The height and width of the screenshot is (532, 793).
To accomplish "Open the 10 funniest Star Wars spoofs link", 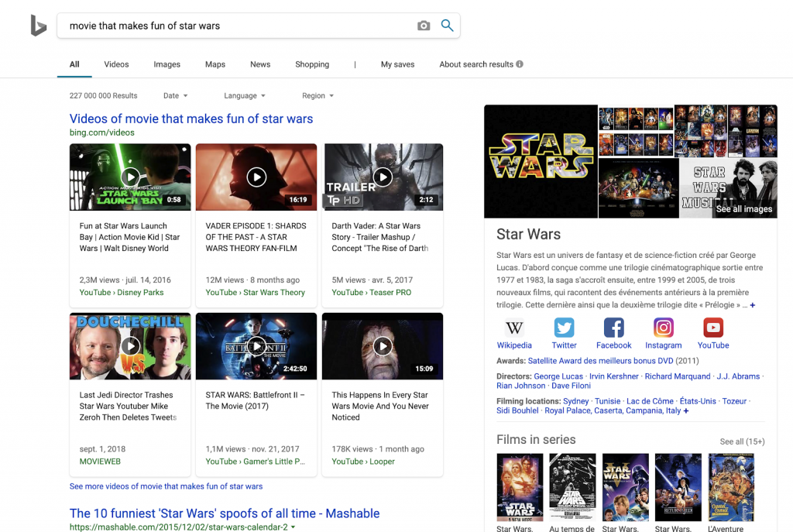I will (225, 513).
